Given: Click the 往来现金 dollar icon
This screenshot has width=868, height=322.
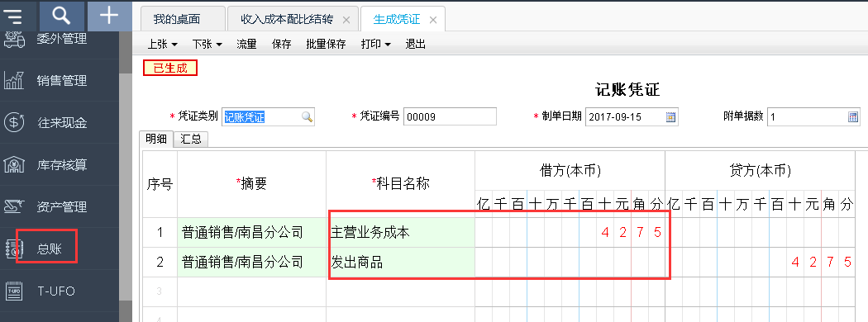Looking at the screenshot, I should (14, 123).
